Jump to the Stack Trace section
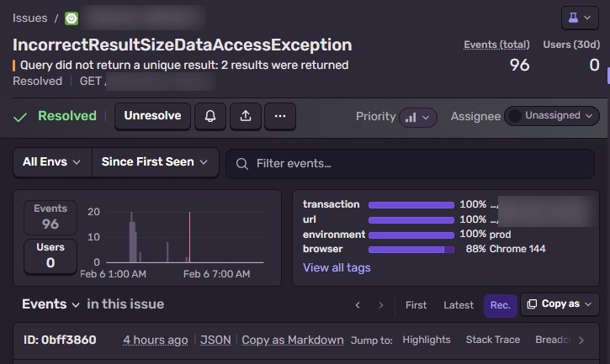Viewport: 610px width, 364px height. (x=492, y=340)
